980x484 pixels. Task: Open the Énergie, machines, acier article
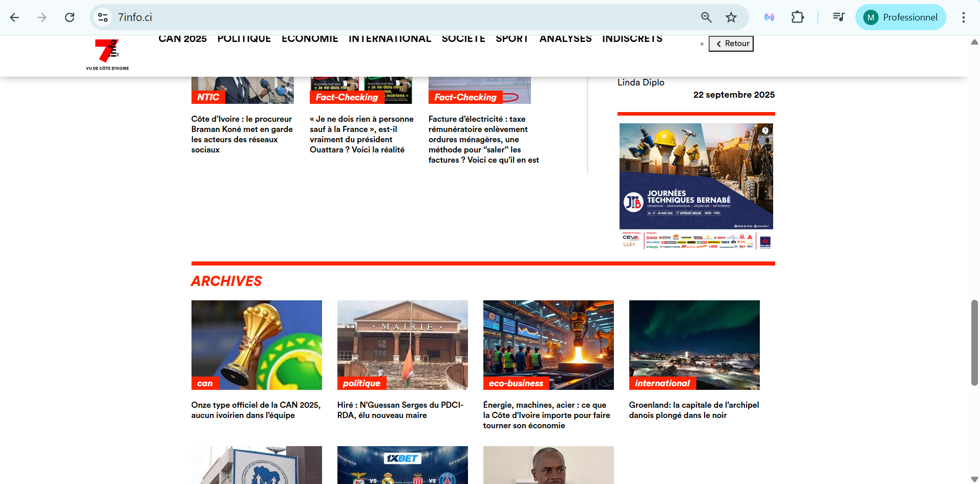click(547, 415)
